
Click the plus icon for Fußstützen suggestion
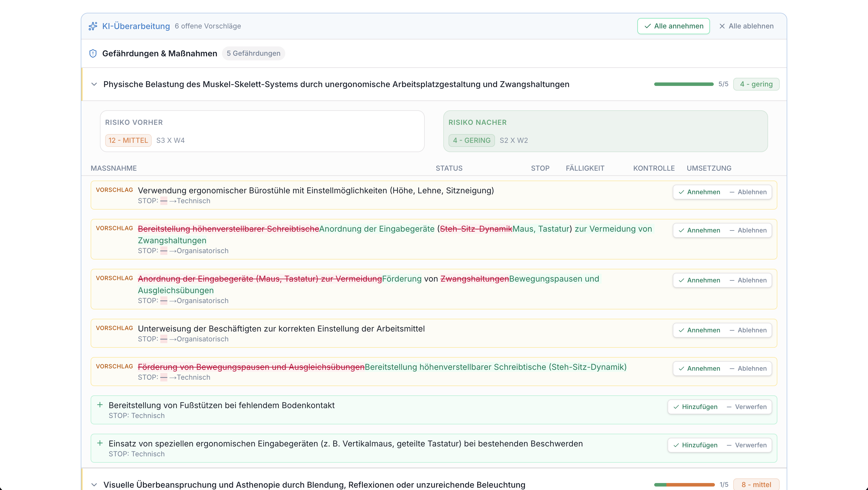(x=100, y=405)
